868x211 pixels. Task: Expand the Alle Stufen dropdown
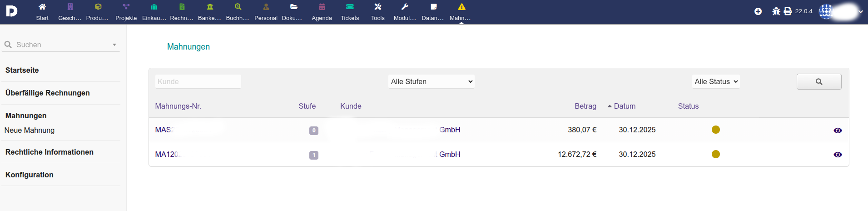point(431,82)
